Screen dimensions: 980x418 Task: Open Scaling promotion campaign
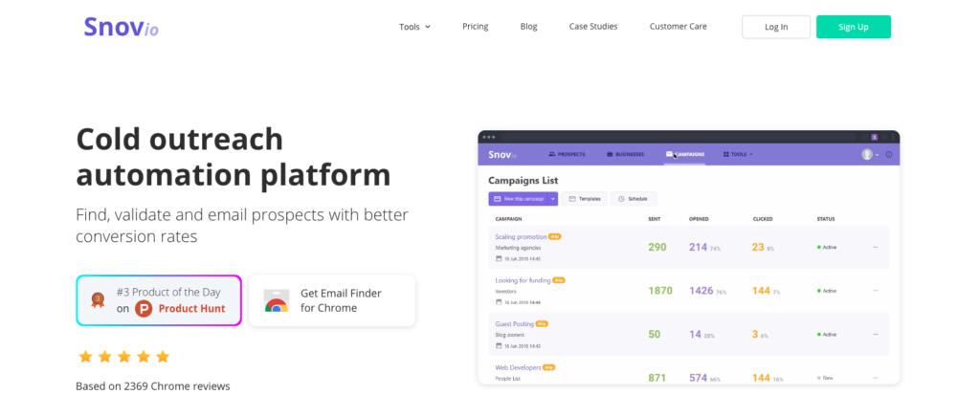coord(521,237)
